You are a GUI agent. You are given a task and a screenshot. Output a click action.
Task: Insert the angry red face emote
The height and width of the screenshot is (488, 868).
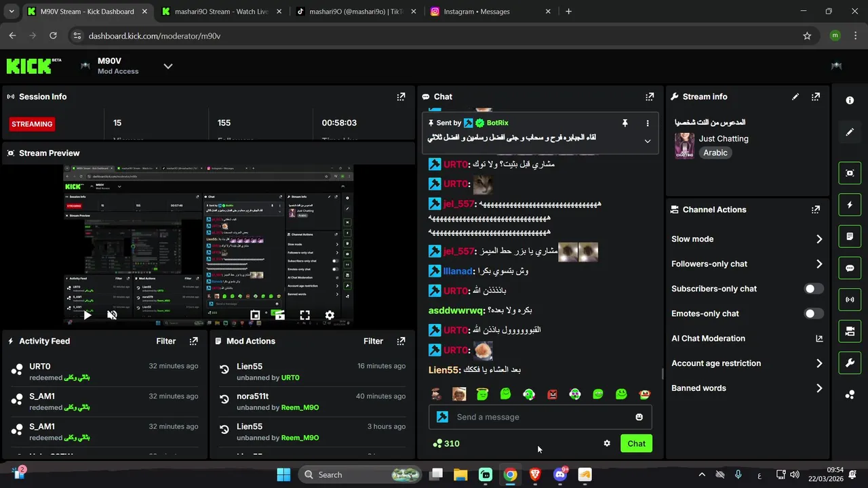(x=552, y=394)
